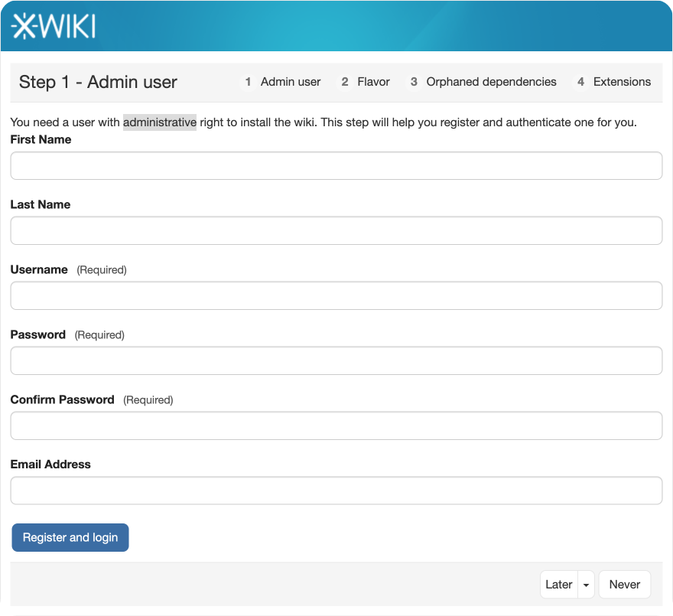Go to the Flavor step
The width and height of the screenshot is (673, 616).
pyautogui.click(x=373, y=82)
